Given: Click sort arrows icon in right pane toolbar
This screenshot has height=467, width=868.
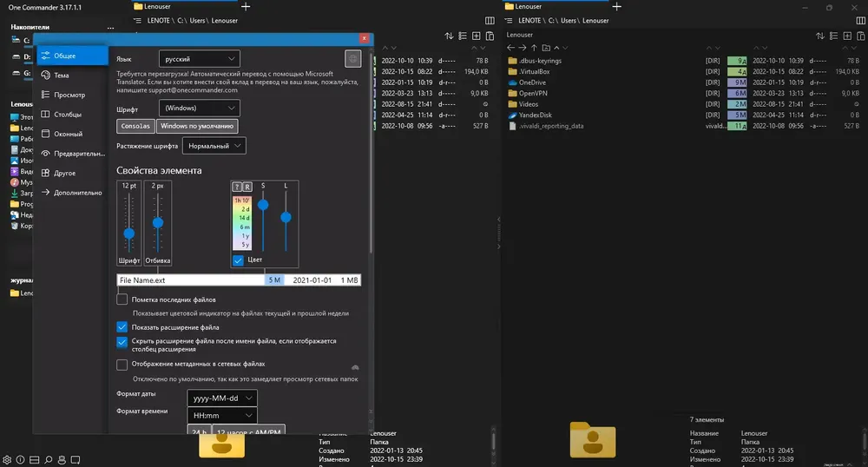Looking at the screenshot, I should point(820,36).
